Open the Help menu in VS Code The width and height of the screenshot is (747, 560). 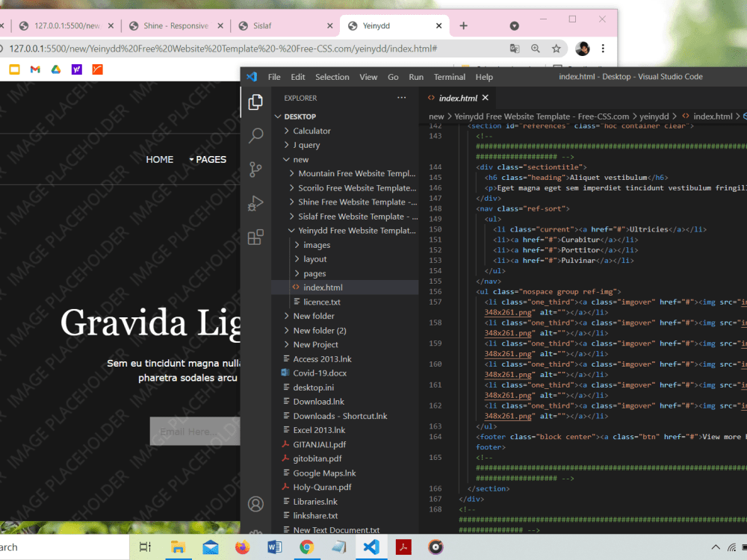click(x=484, y=77)
